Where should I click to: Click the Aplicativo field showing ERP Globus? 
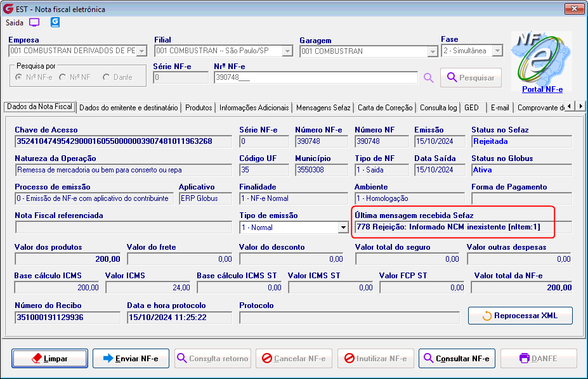206,198
